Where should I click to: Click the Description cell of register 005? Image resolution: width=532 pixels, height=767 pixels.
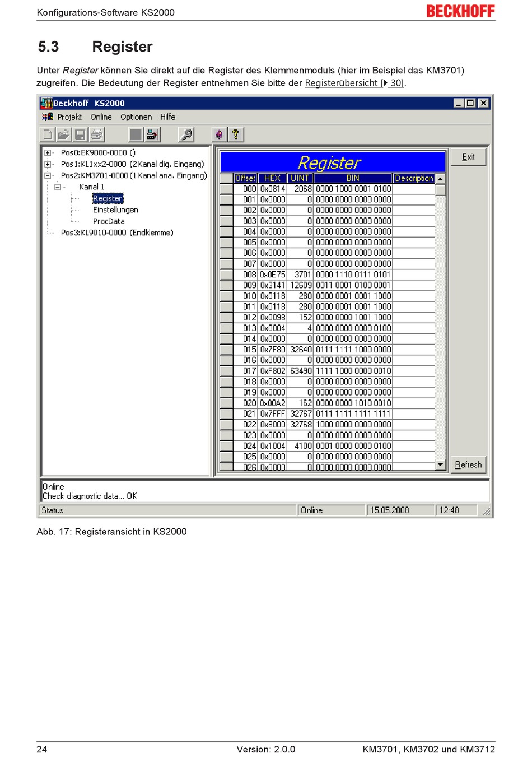click(414, 242)
